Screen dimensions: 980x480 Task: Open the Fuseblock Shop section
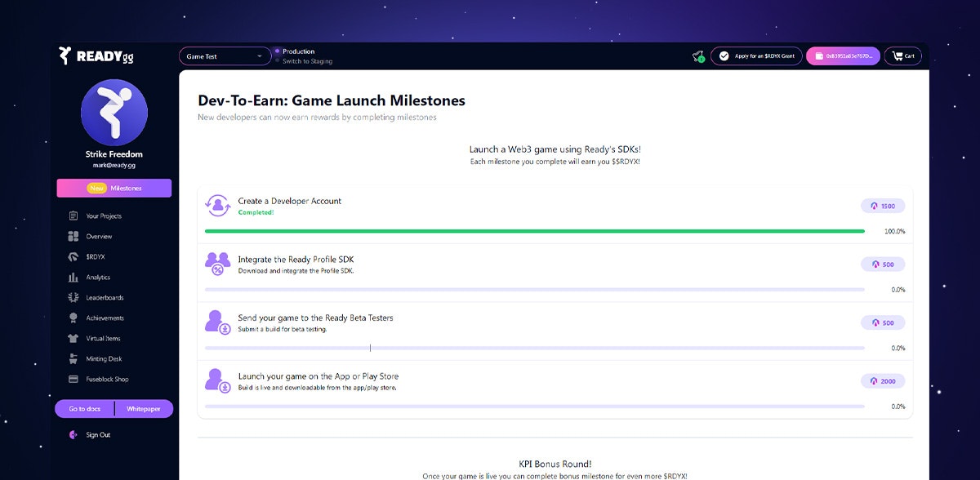click(x=107, y=380)
